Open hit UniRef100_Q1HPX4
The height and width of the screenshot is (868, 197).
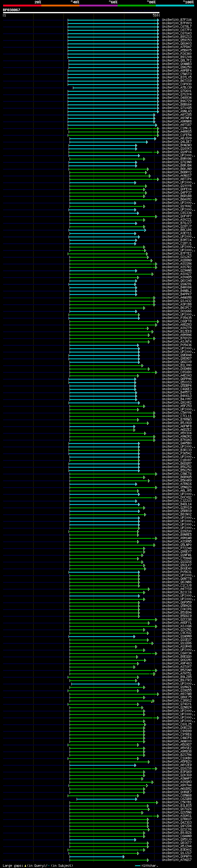coord(177,152)
